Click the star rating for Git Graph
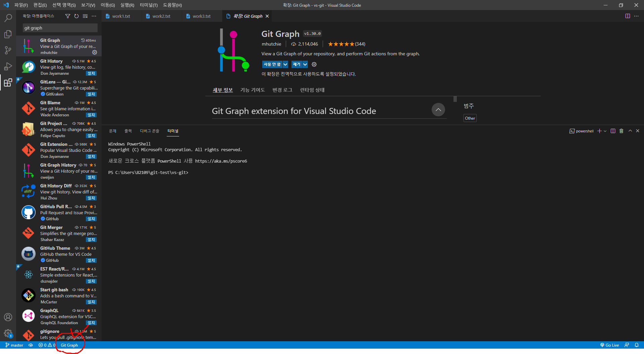Screen dimensions: 644x354 click(x=346, y=44)
